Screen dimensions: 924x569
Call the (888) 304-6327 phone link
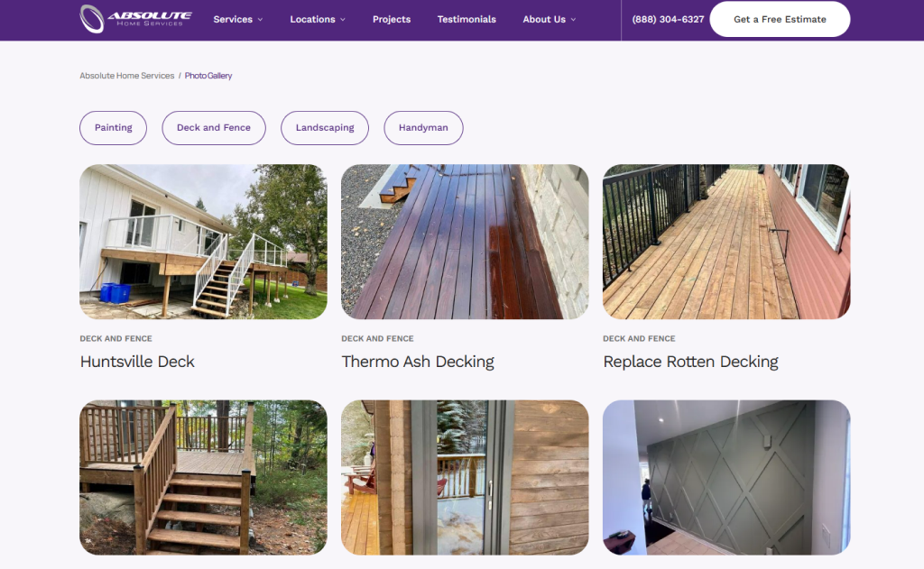(x=668, y=20)
